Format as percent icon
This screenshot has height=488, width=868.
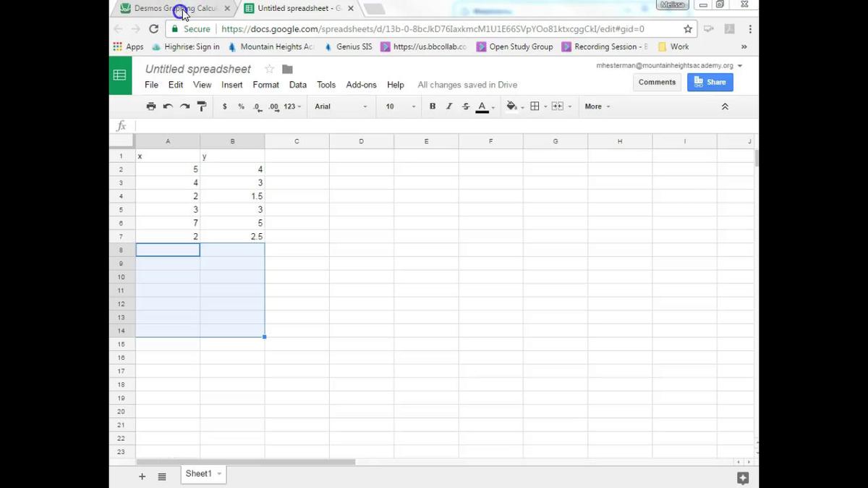[x=241, y=106]
